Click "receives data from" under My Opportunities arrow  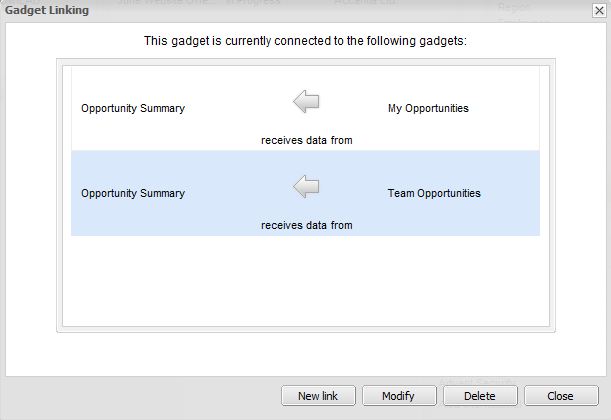coord(307,140)
